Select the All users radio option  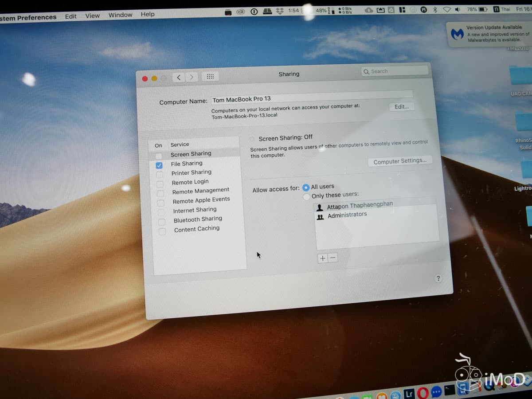point(306,187)
